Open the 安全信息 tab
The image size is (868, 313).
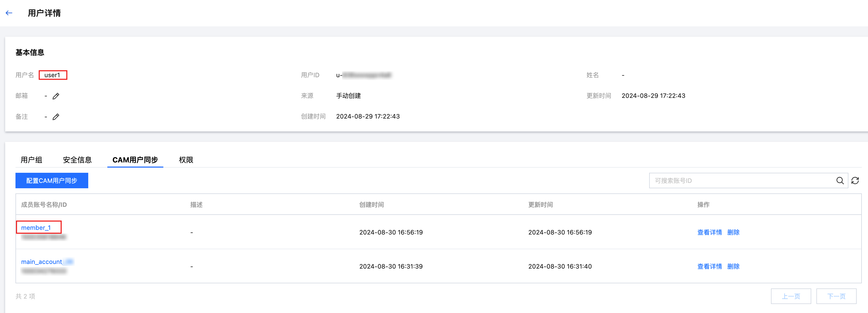[77, 160]
